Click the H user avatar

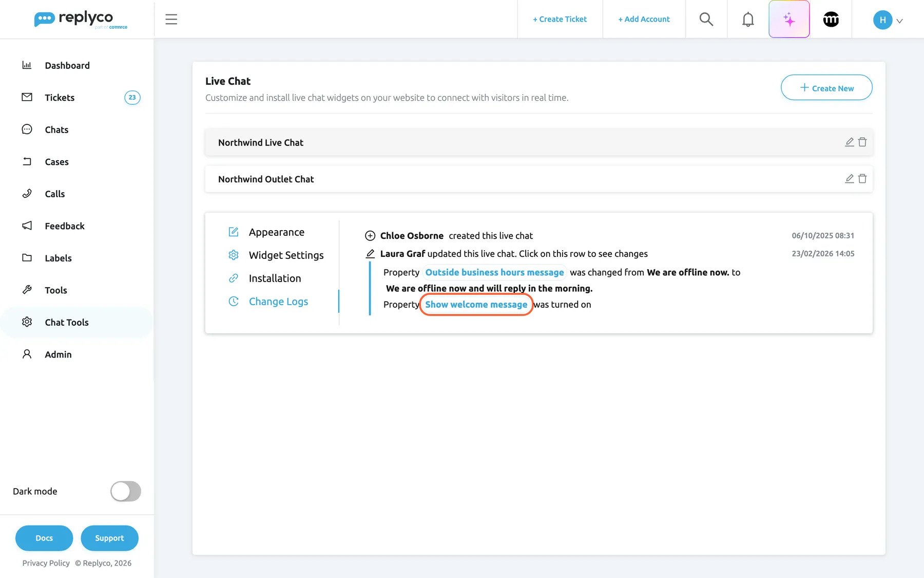point(882,20)
